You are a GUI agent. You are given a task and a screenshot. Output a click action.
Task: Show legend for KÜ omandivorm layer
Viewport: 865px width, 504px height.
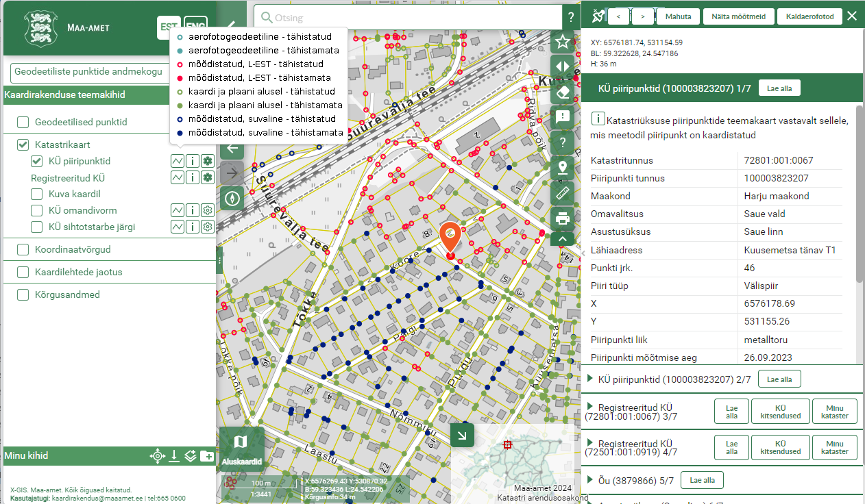click(x=177, y=210)
